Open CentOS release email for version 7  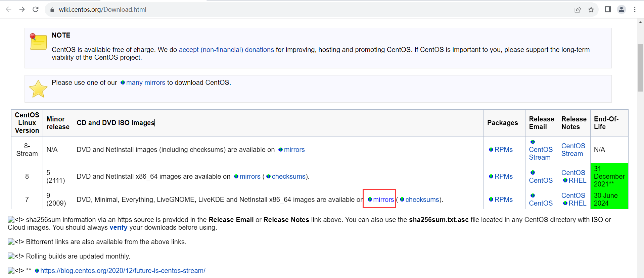(541, 203)
